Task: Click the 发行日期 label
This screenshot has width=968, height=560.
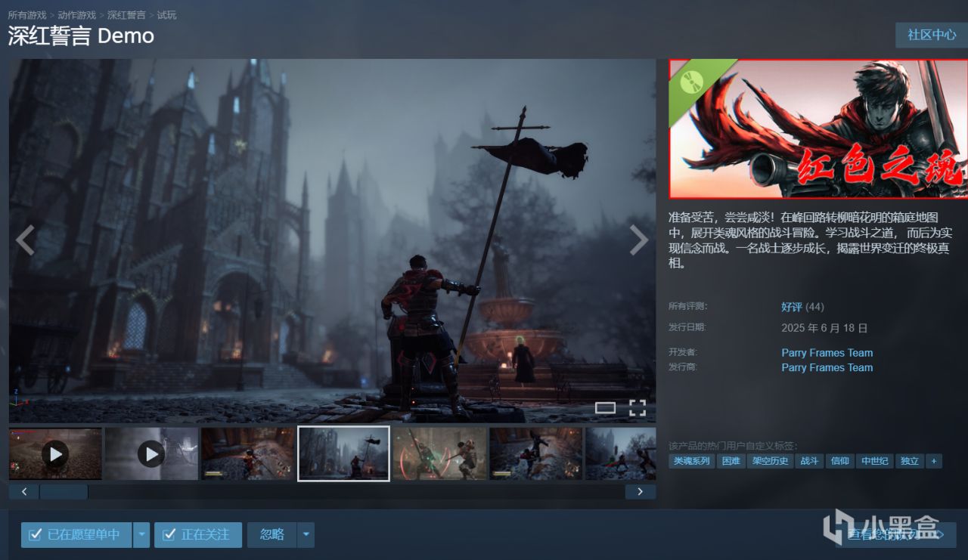Action: coord(688,327)
